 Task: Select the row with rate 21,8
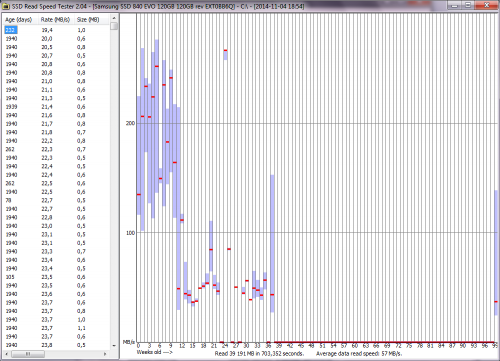click(x=56, y=132)
